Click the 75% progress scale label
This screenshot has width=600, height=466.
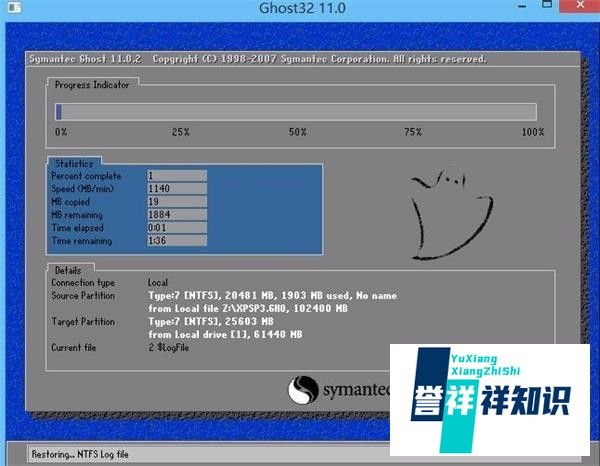point(413,132)
